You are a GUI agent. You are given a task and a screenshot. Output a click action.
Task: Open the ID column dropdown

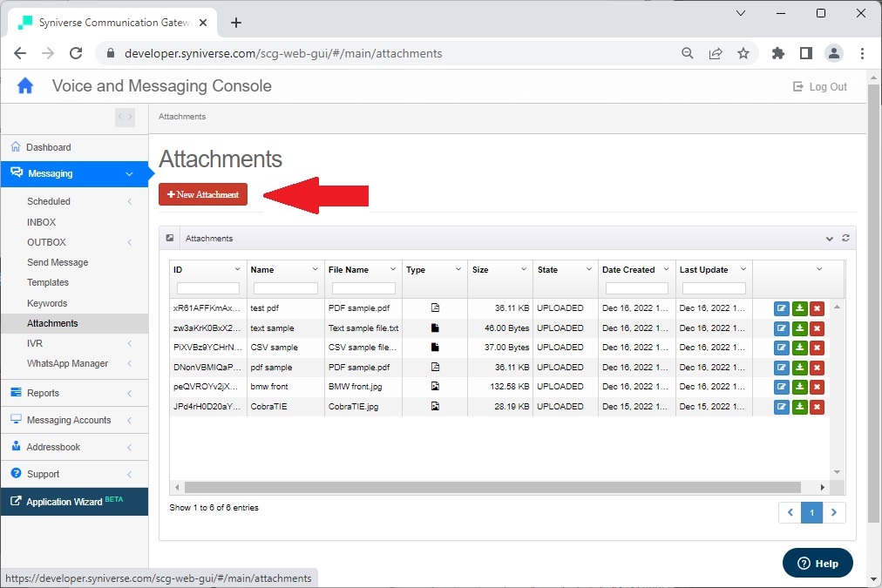(x=237, y=269)
